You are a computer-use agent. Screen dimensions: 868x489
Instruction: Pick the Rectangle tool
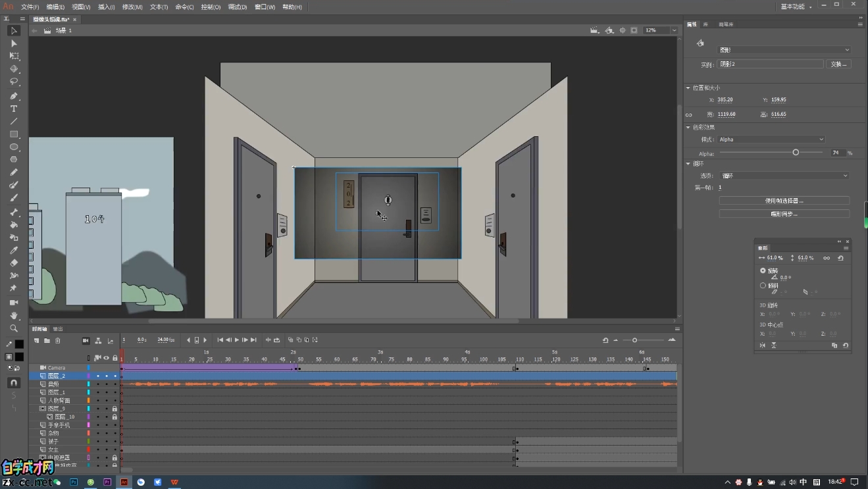(x=13, y=134)
